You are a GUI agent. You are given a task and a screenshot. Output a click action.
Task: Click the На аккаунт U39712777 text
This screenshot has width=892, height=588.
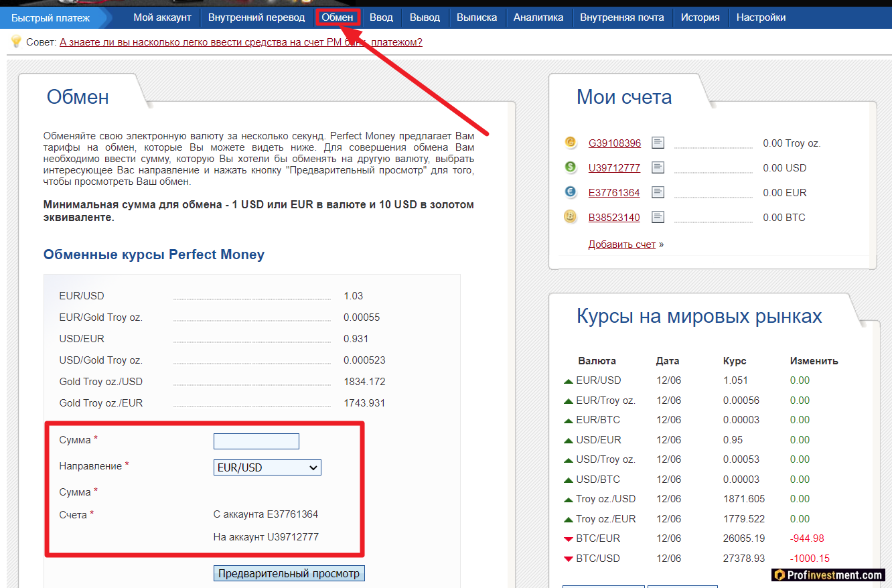click(267, 537)
